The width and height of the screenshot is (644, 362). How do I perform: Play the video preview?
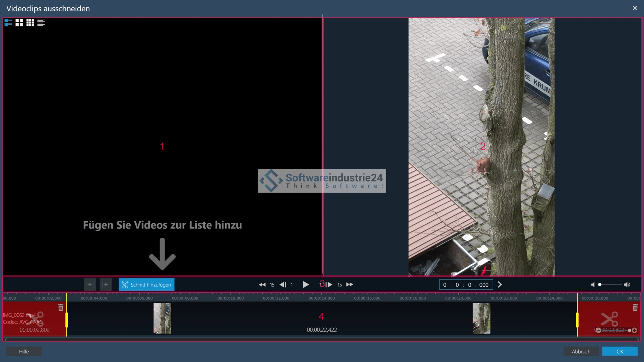[306, 285]
